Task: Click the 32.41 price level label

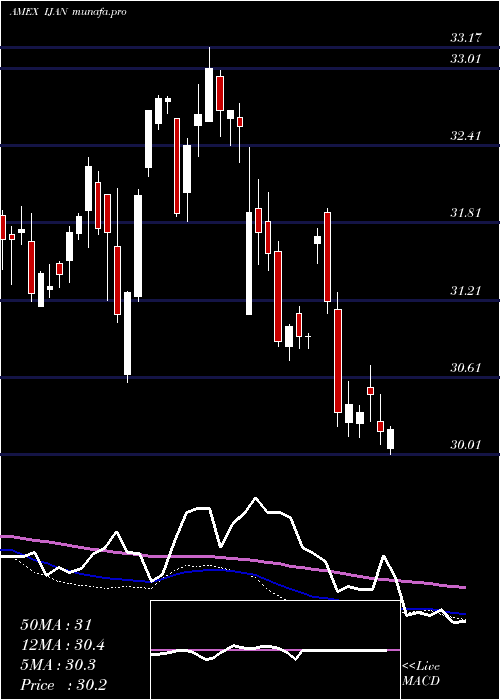Action: [465, 135]
